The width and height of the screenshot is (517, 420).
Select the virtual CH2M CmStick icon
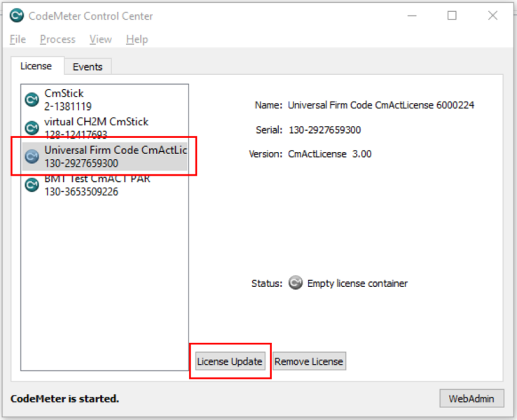[x=32, y=128]
